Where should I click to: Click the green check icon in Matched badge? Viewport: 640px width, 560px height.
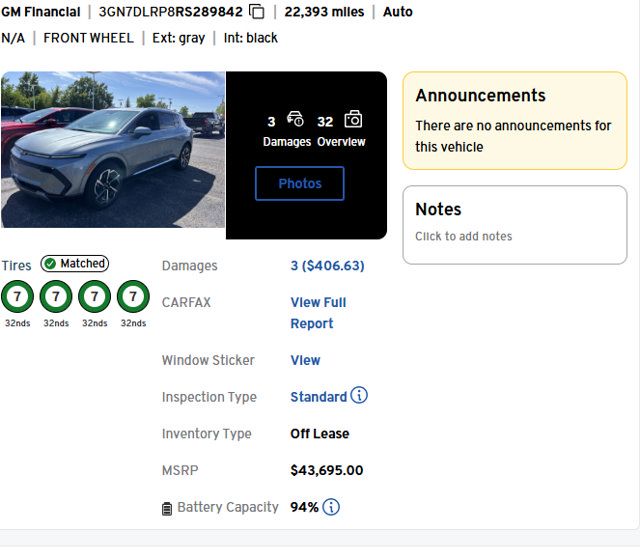pyautogui.click(x=50, y=264)
